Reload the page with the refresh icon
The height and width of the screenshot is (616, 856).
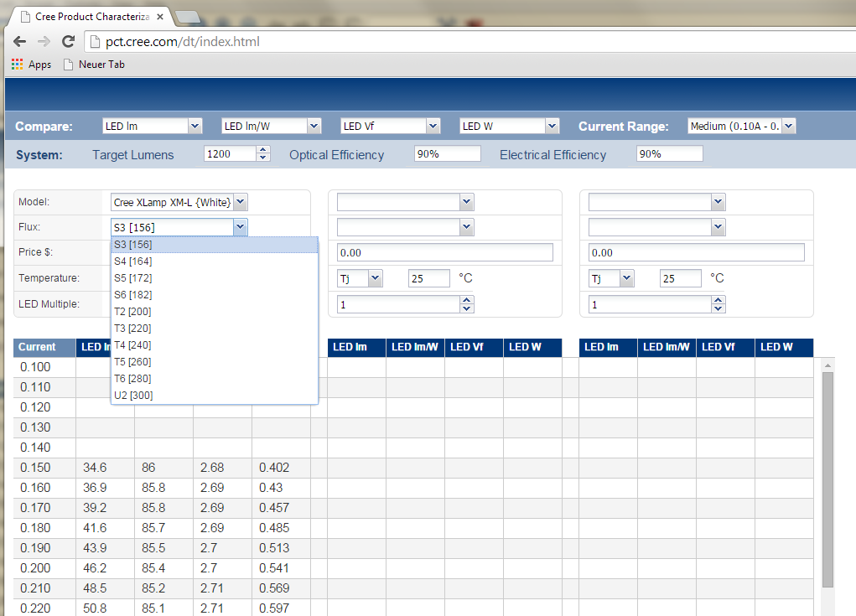click(x=68, y=41)
